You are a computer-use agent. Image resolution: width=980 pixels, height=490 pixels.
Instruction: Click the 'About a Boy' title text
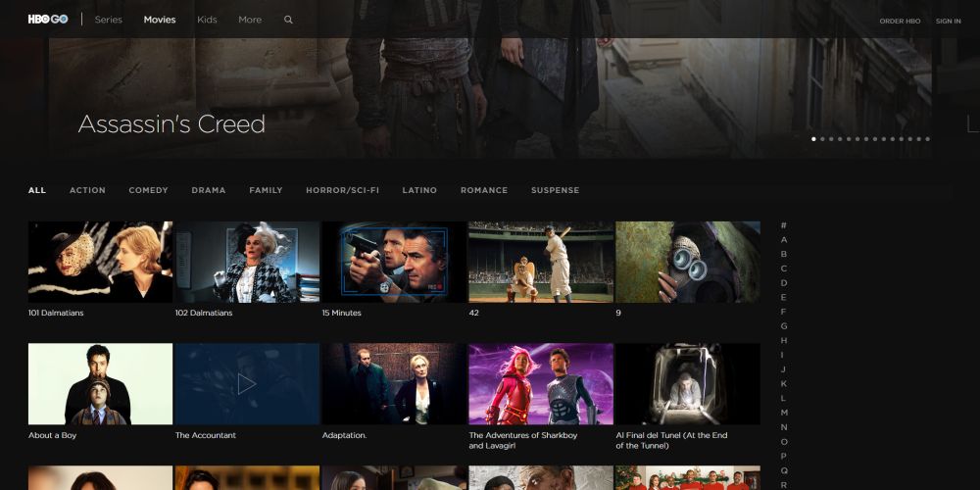tap(53, 435)
